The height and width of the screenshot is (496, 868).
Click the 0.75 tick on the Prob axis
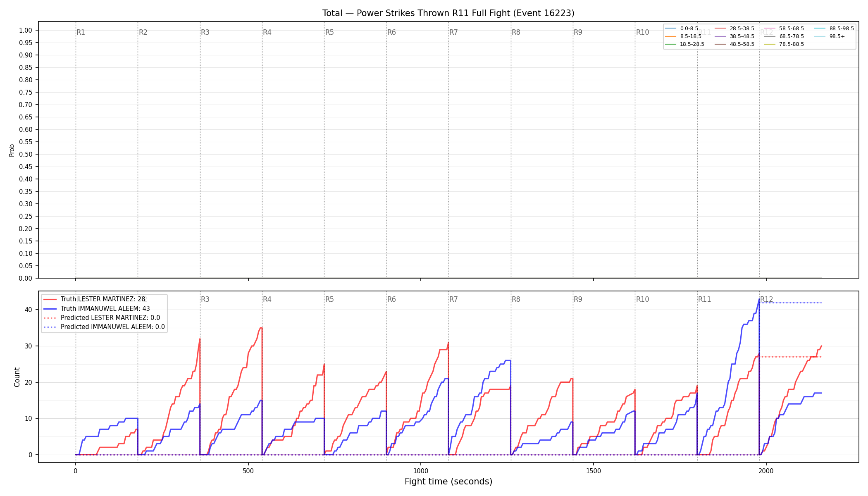pyautogui.click(x=26, y=92)
